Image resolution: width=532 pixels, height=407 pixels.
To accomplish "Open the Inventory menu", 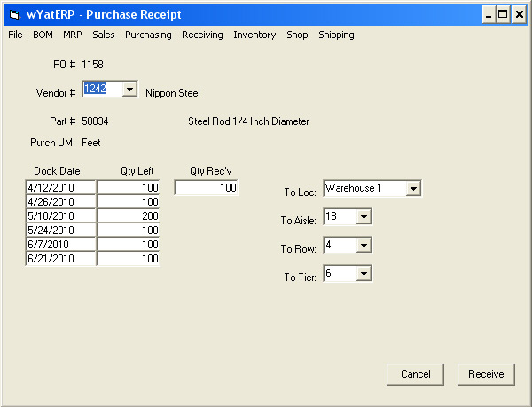I will click(254, 35).
